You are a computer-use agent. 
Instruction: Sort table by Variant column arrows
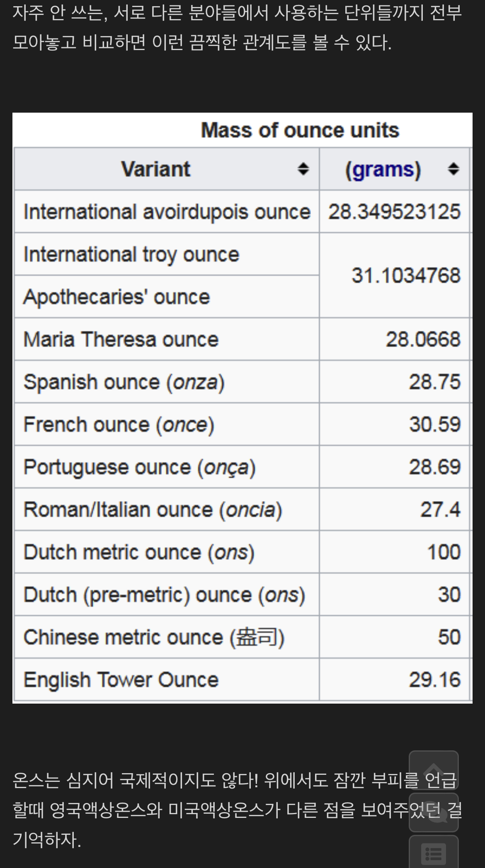point(303,169)
